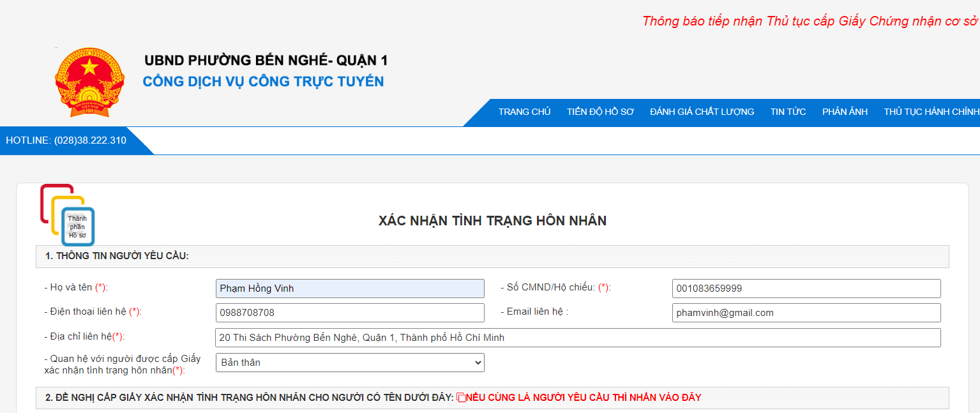Click the Số CMND/Hộ chiếu field

tap(806, 289)
